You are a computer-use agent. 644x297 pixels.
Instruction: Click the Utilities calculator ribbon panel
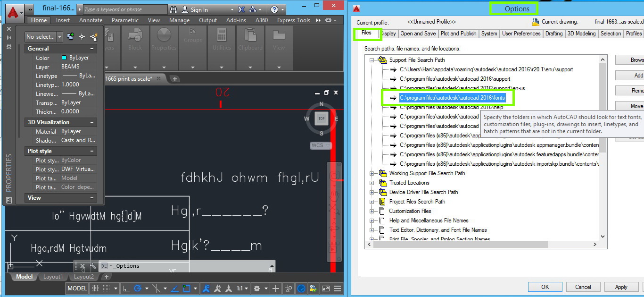tap(222, 36)
